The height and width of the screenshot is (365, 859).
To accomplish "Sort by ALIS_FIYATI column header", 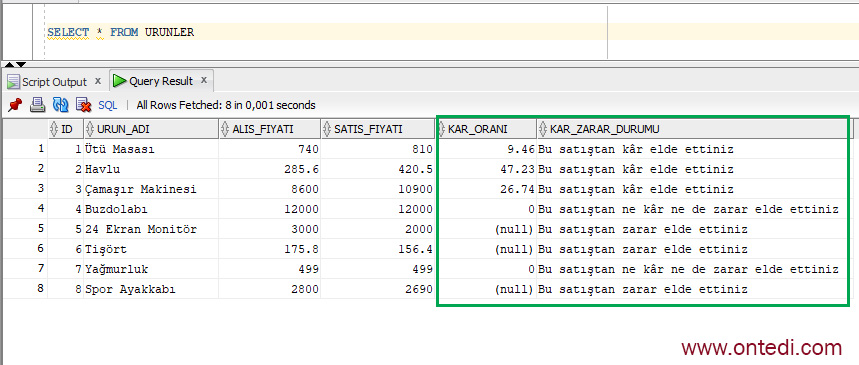I will tap(270, 129).
